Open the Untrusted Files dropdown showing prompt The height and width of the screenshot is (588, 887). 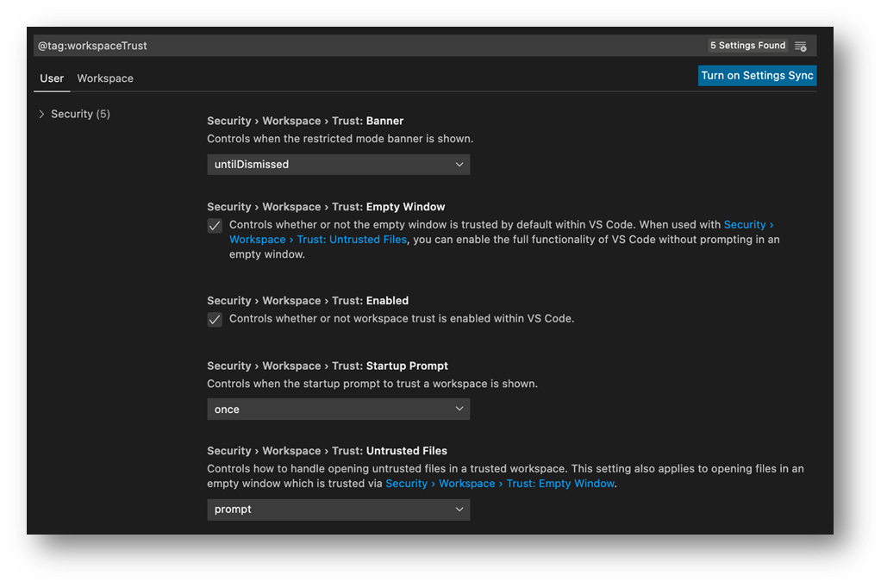pyautogui.click(x=338, y=510)
